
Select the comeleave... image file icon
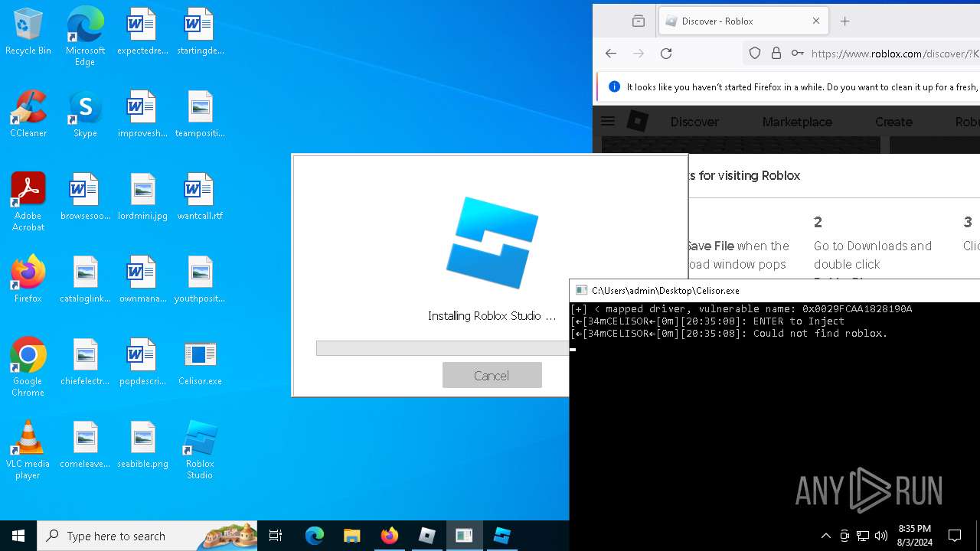coord(85,445)
